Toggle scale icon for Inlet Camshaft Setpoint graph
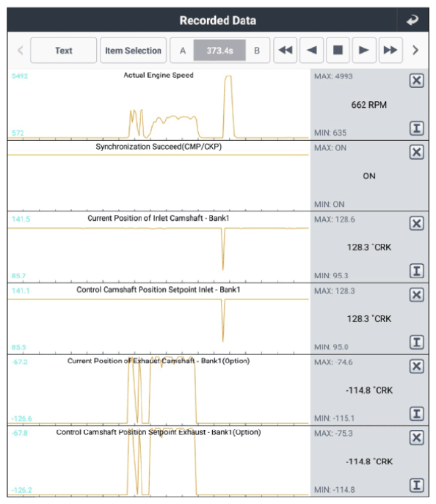The height and width of the screenshot is (504, 436). point(417,343)
